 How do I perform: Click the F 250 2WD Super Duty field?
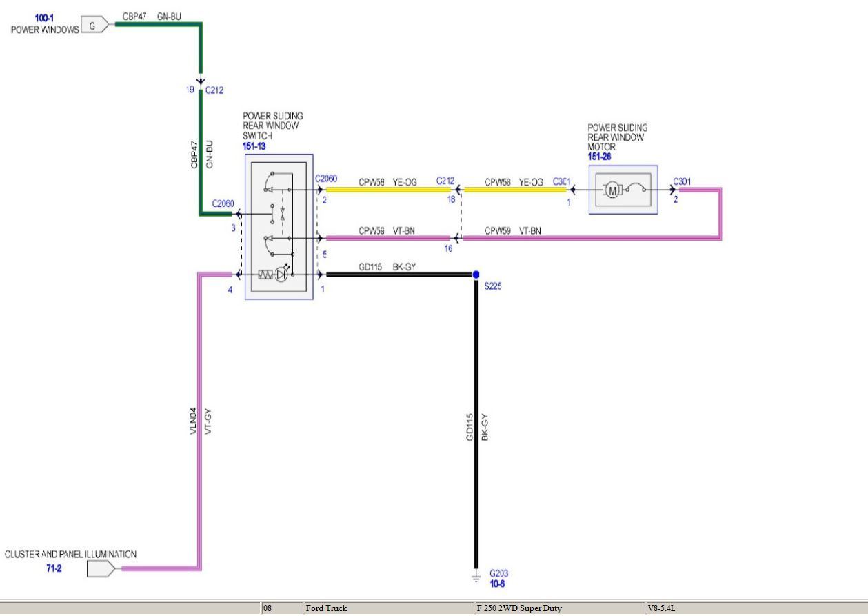(x=558, y=608)
